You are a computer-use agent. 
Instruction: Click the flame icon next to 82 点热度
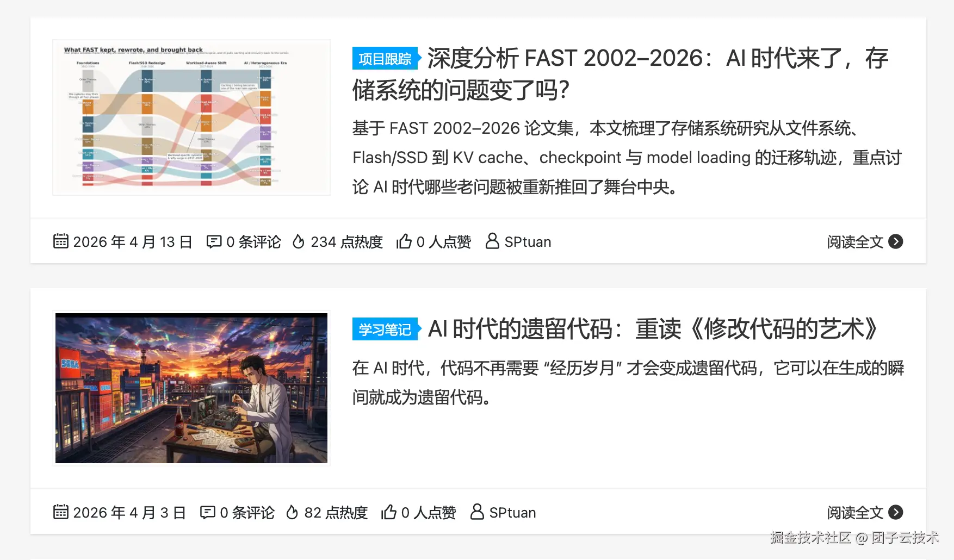coord(292,512)
